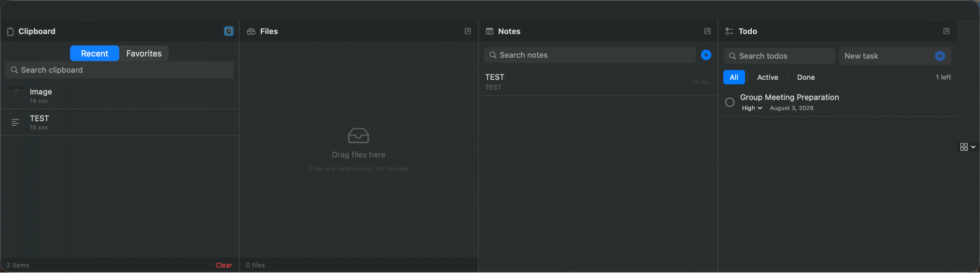Click the text lines icon beside TEST clipboard item
This screenshot has height=273, width=980.
tap(15, 122)
